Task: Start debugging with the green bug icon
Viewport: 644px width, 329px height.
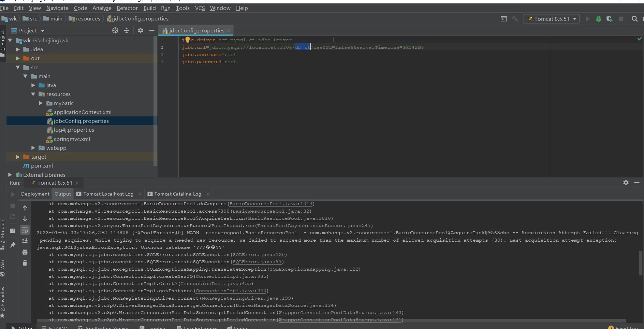Action: point(598,19)
